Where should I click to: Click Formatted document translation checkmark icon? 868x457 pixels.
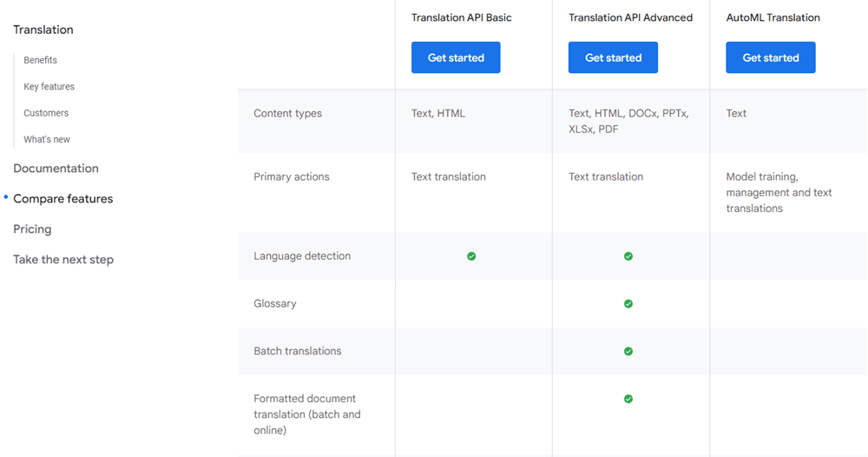coord(628,399)
